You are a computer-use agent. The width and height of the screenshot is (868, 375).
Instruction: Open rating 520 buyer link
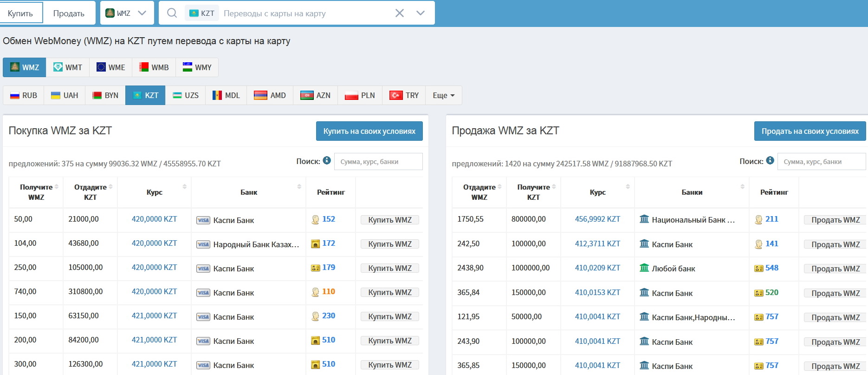(x=772, y=292)
